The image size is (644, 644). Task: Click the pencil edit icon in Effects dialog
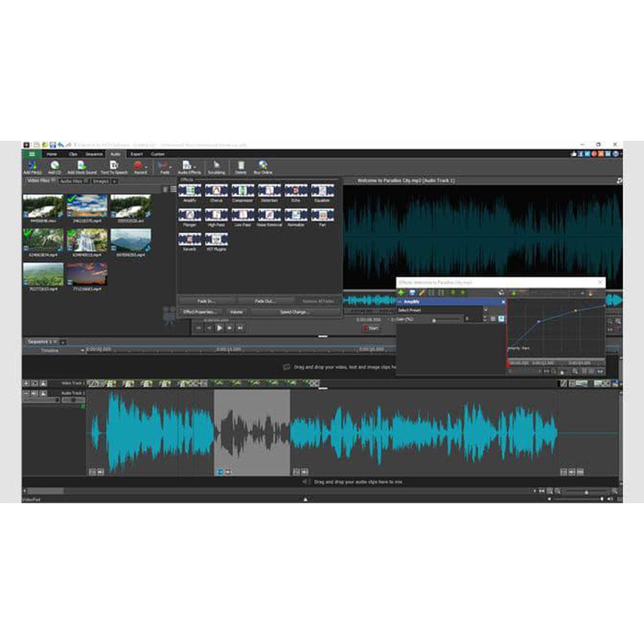click(x=422, y=293)
